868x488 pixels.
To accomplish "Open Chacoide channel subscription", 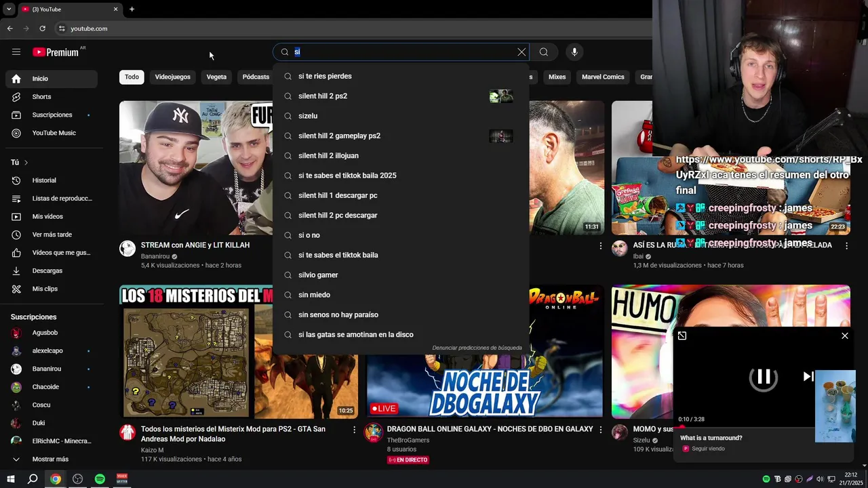I will click(52, 387).
